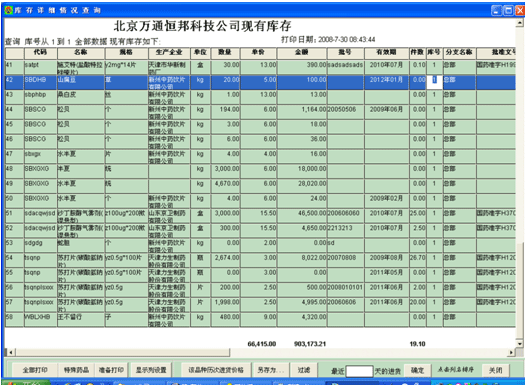
Task: Click the horizontal scrollbar thumb
Action: [x=122, y=352]
